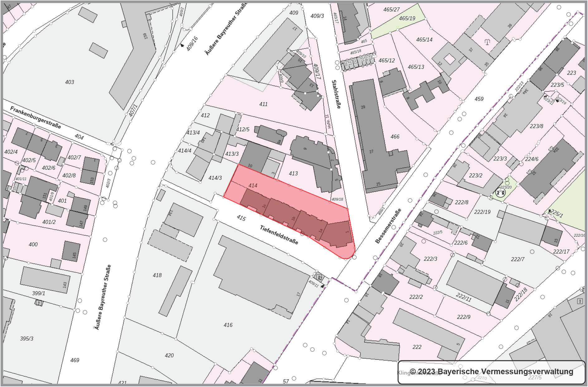Screen dimensions: 588x387
Task: Select parcel number 413/4
Action: pyautogui.click(x=193, y=133)
